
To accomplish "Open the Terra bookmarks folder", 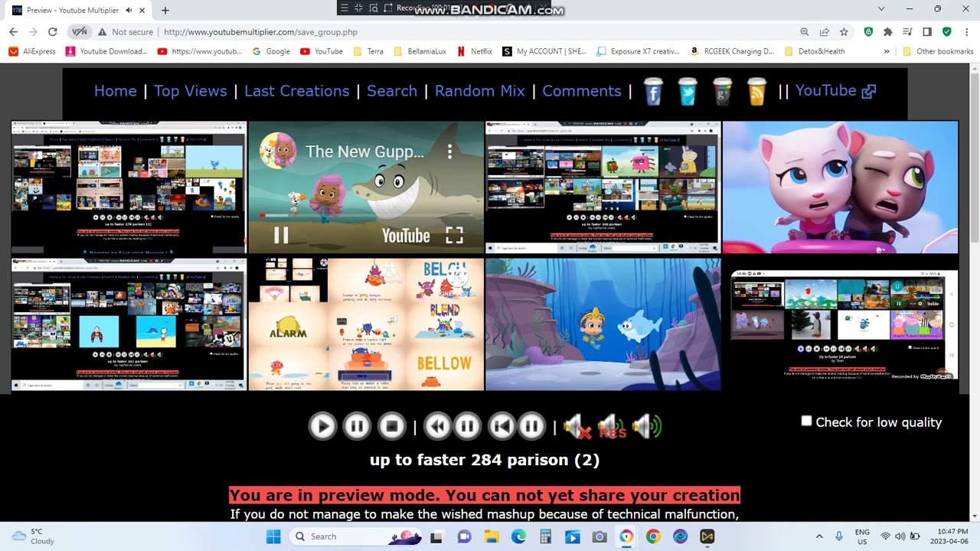I will 368,51.
